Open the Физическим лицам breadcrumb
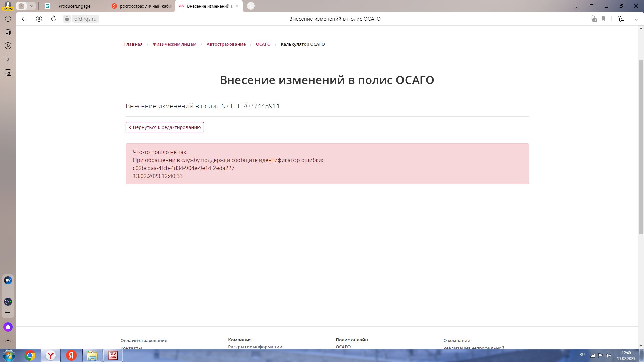 pyautogui.click(x=174, y=44)
